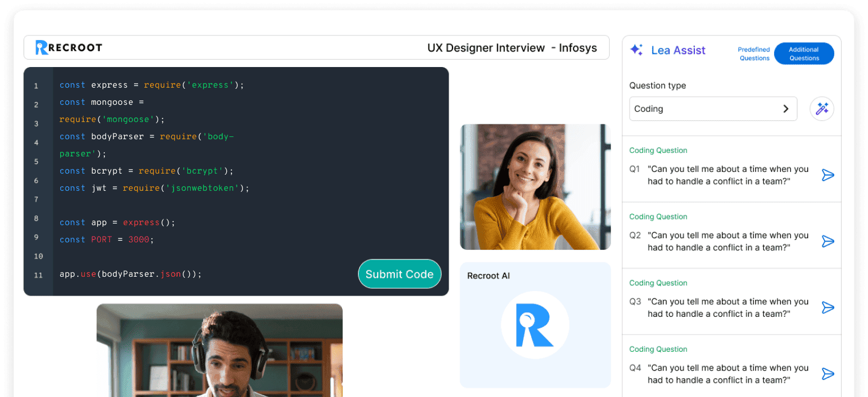This screenshot has width=868, height=397.
Task: Switch to Predefined Questions
Action: (753, 54)
